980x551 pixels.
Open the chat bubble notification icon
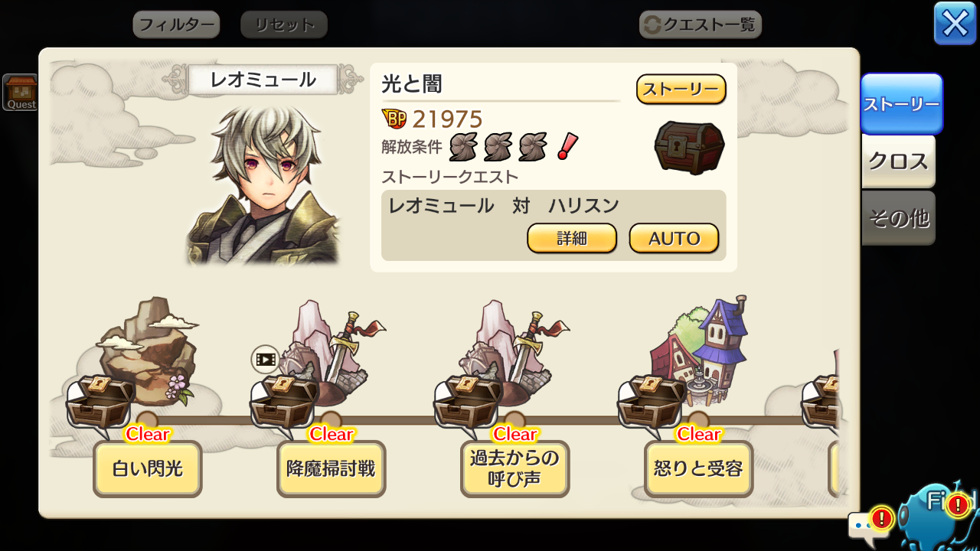[x=871, y=526]
